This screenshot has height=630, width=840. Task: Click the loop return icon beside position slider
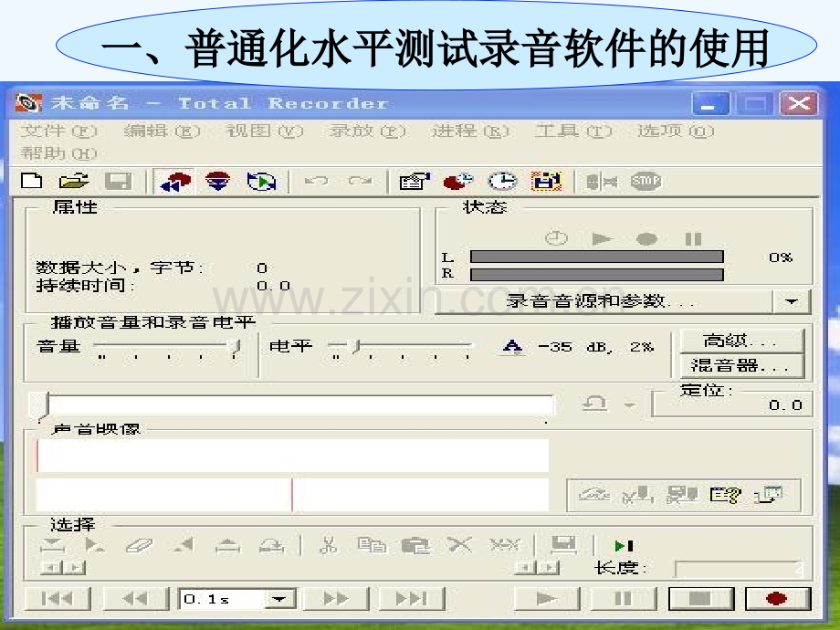coord(595,404)
